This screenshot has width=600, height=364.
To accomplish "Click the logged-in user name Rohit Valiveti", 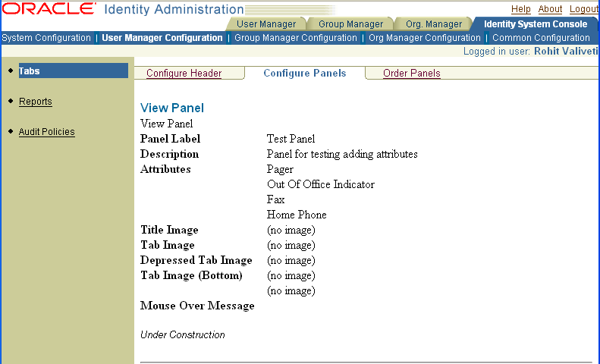I will coord(566,52).
